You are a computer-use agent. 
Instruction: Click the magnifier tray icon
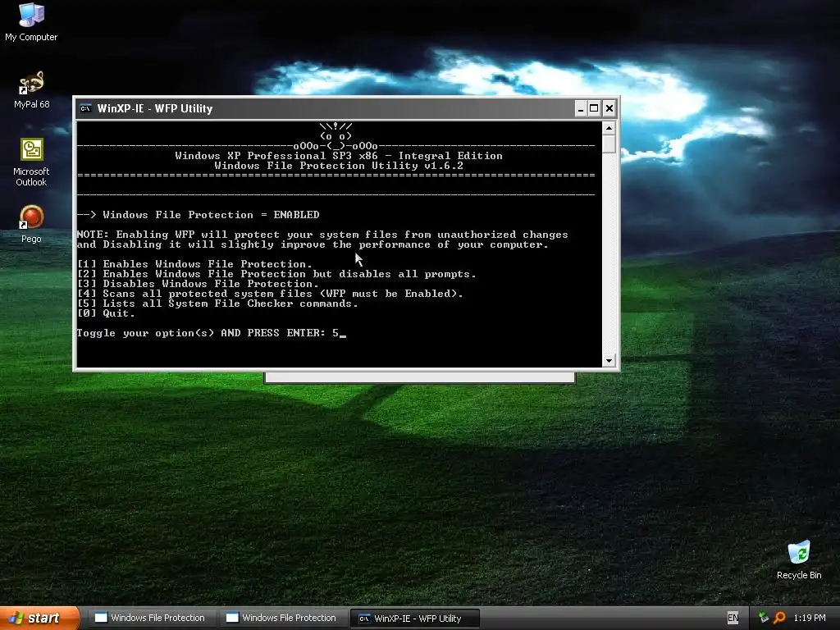[x=779, y=619]
